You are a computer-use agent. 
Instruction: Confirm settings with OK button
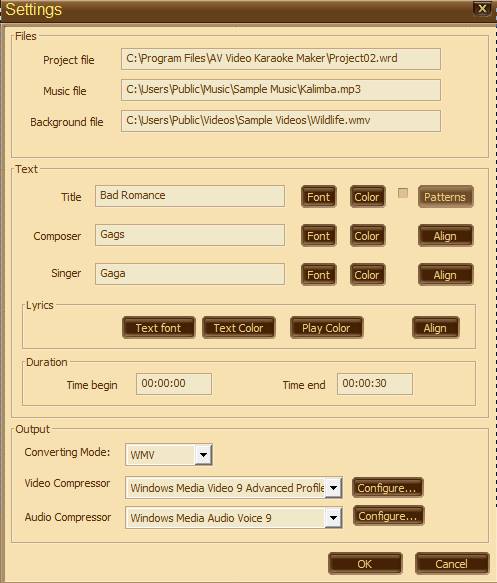(365, 564)
